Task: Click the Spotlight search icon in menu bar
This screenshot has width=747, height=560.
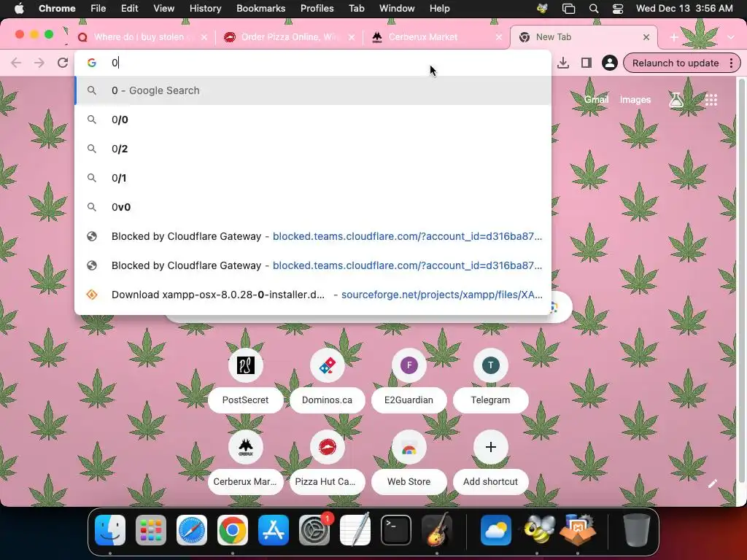Action: click(x=594, y=9)
